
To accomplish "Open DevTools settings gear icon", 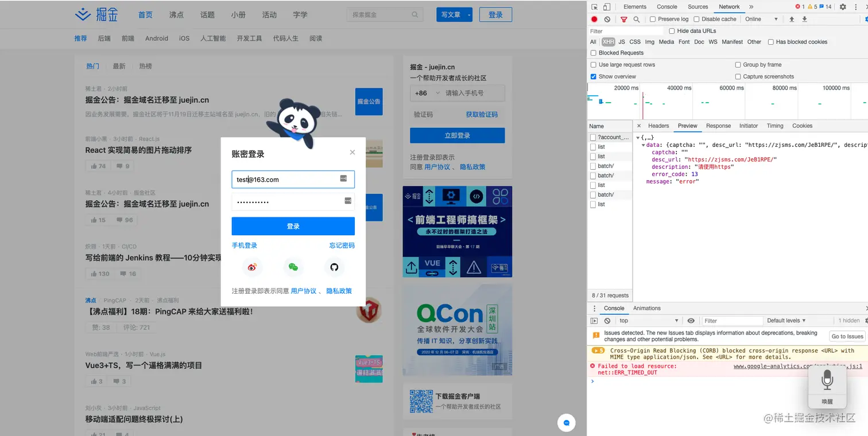I will 843,7.
